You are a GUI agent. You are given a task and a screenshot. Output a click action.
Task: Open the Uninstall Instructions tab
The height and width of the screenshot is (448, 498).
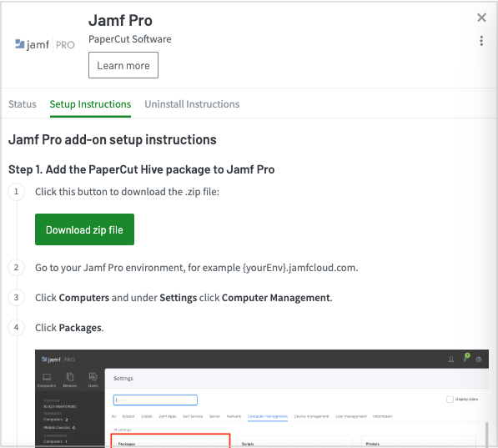pos(192,104)
